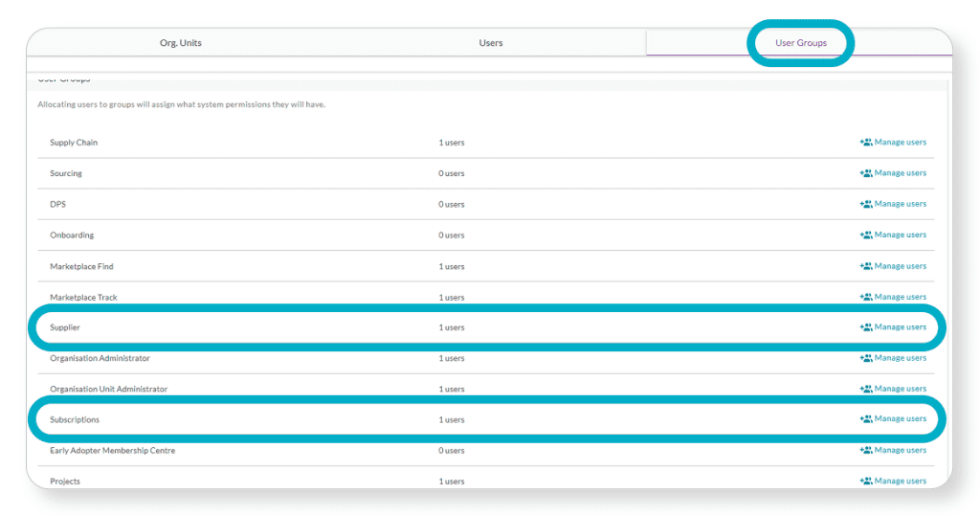This screenshot has height=516, width=980.
Task: Click add-user icon in Marketplace Find row
Action: tap(866, 266)
